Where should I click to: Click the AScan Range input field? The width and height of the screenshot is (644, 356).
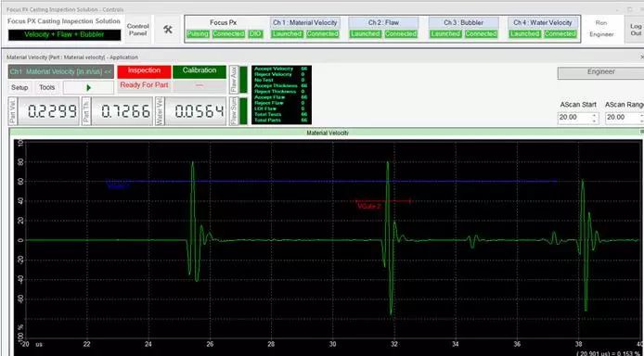[x=623, y=118]
